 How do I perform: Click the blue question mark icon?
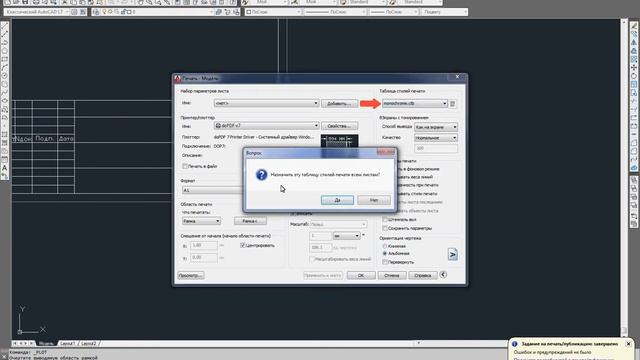pos(261,175)
